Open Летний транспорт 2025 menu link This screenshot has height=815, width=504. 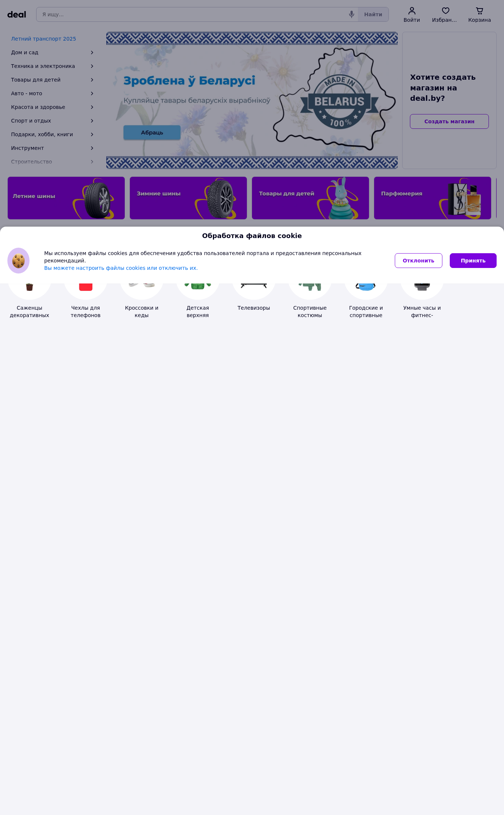(44, 39)
